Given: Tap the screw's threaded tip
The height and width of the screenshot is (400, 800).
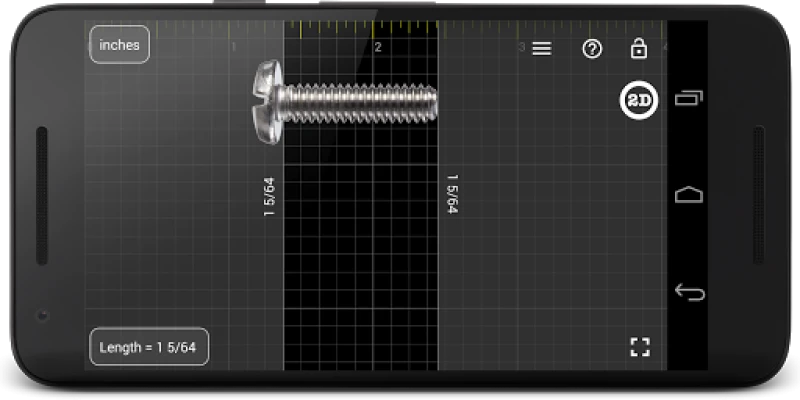Looking at the screenshot, I should pyautogui.click(x=428, y=100).
